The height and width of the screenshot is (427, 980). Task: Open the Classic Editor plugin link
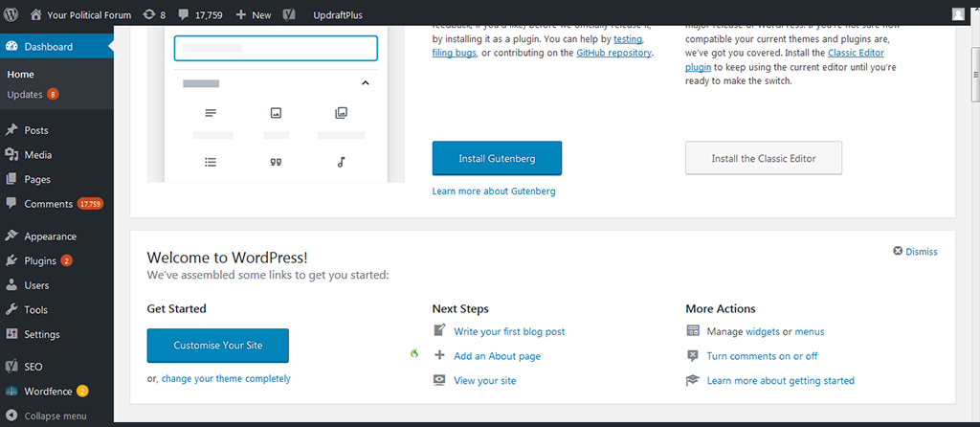tap(856, 53)
